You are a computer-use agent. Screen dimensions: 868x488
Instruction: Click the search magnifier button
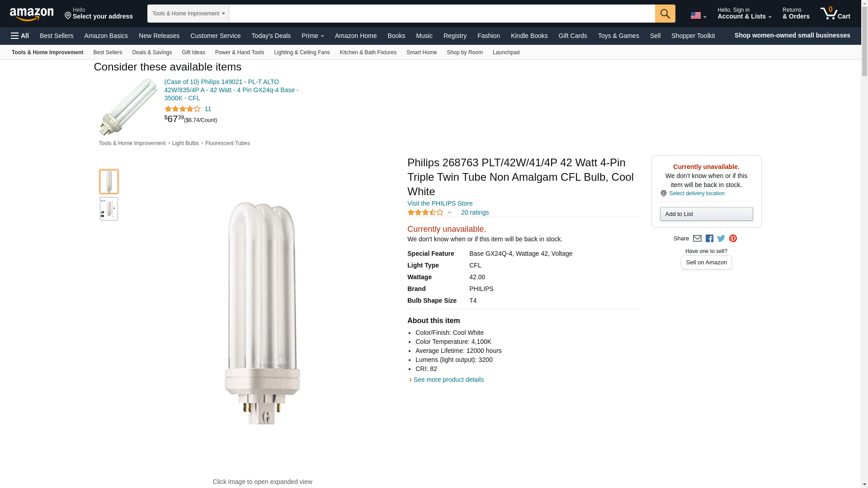click(665, 14)
